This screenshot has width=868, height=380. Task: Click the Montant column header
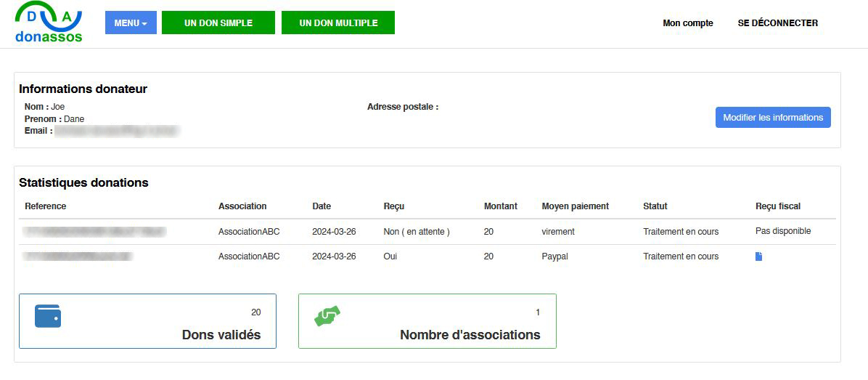[500, 206]
